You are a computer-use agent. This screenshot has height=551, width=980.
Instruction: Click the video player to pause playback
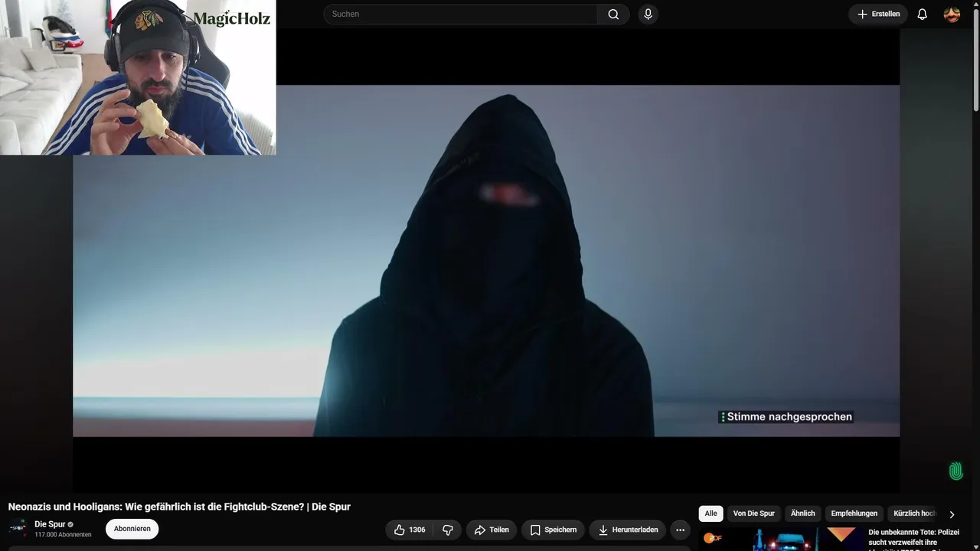pyautogui.click(x=486, y=261)
